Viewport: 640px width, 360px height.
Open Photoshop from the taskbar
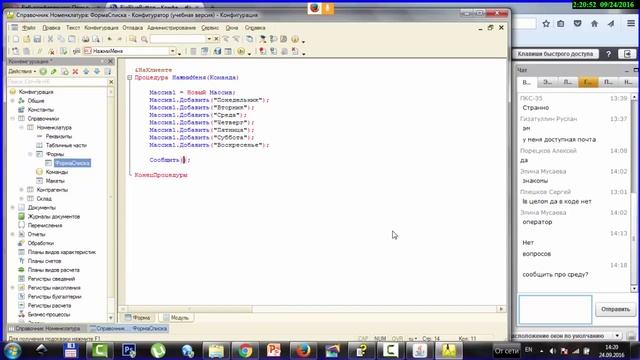click(129, 351)
